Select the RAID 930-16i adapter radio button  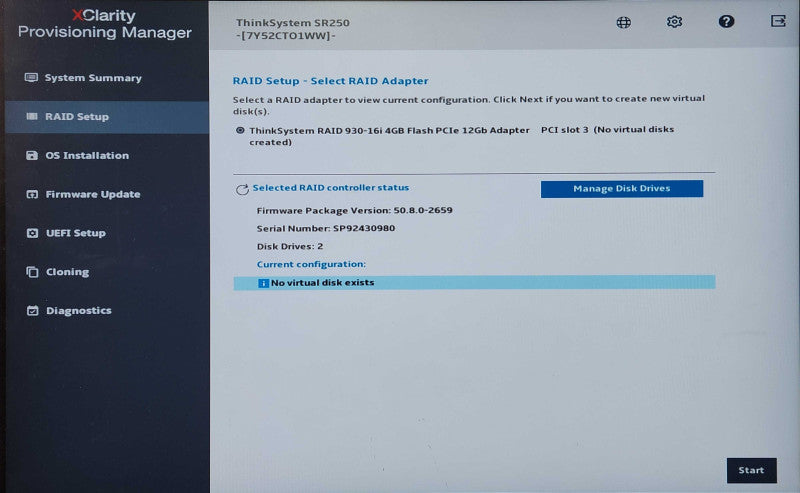(x=240, y=130)
